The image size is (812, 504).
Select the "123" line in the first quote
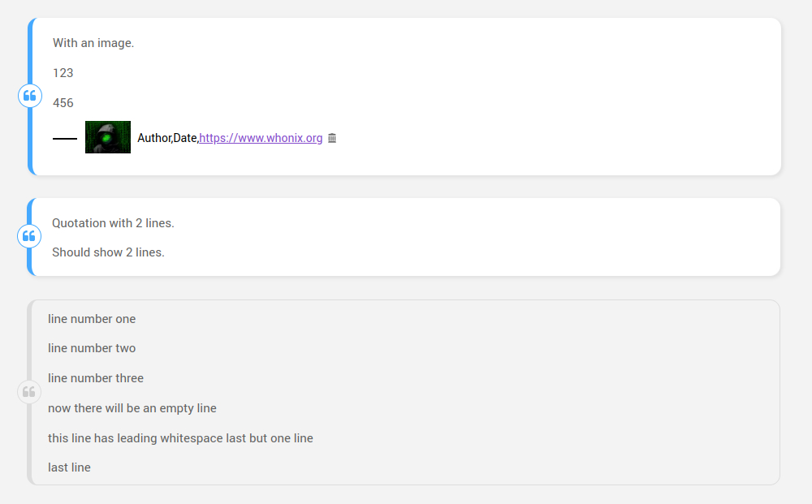(x=63, y=73)
